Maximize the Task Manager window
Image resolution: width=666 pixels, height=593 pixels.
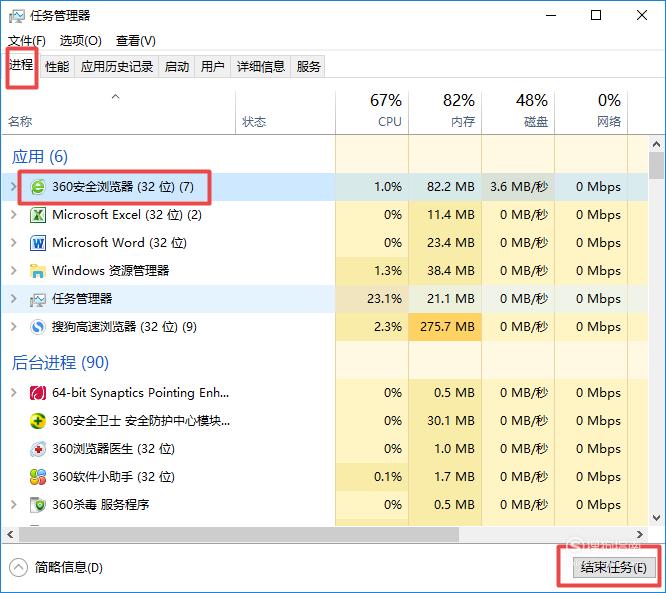[x=596, y=16]
